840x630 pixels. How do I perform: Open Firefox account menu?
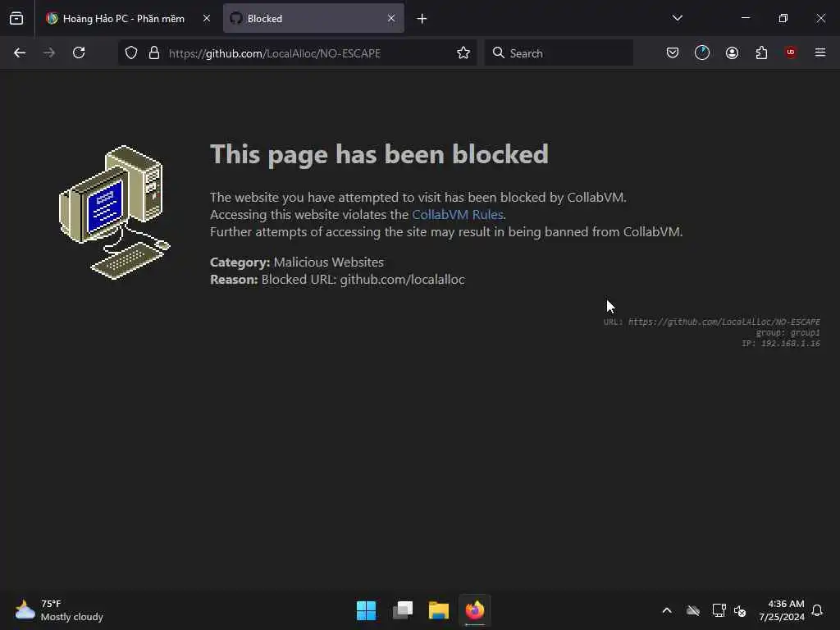click(732, 52)
